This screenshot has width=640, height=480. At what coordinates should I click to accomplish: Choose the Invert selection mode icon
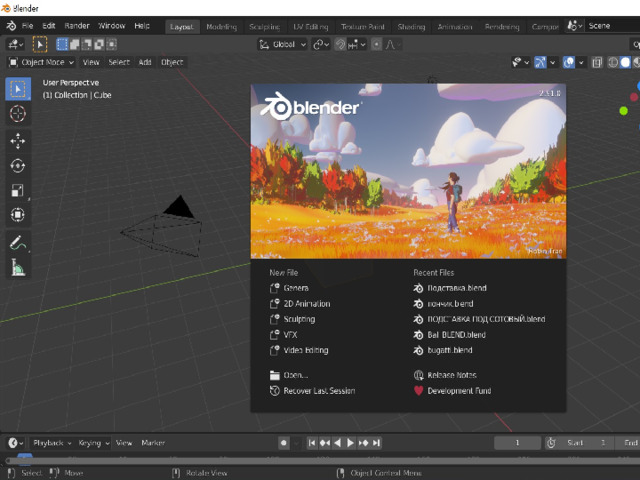click(99, 44)
